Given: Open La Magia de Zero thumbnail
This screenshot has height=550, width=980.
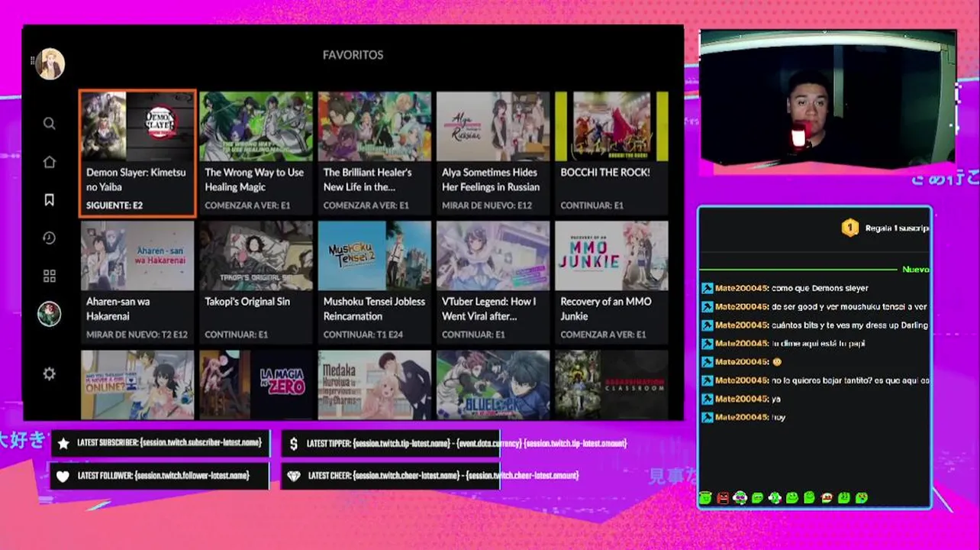Looking at the screenshot, I should (x=256, y=384).
